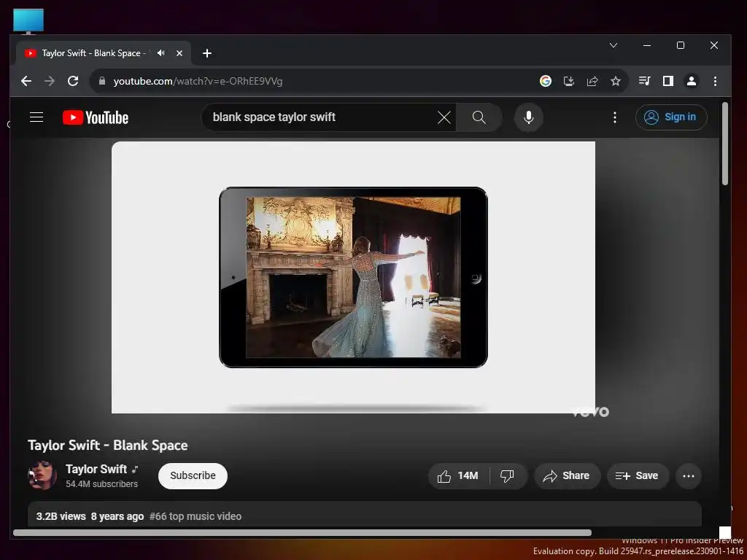Image resolution: width=747 pixels, height=560 pixels.
Task: Open Chrome three-dot menu
Action: point(715,81)
